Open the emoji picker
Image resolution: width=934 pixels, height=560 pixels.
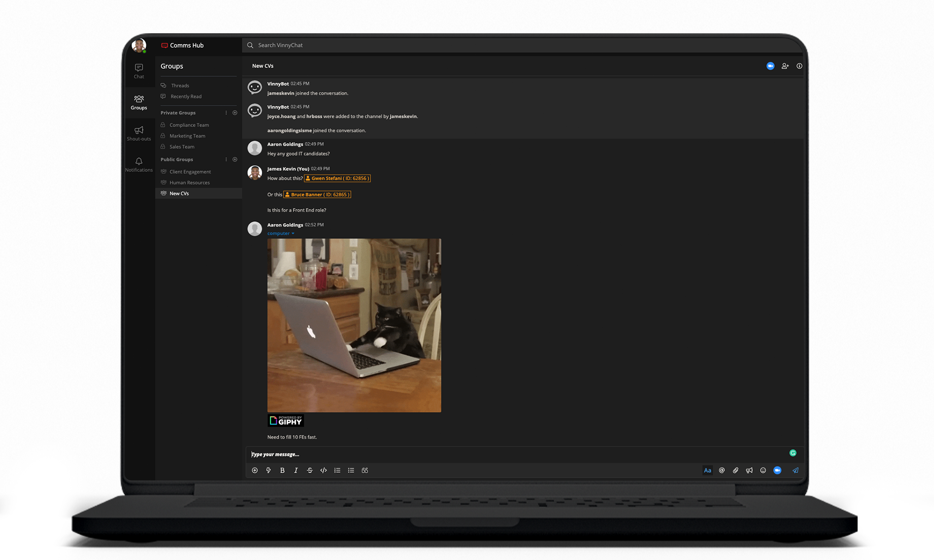point(763,470)
